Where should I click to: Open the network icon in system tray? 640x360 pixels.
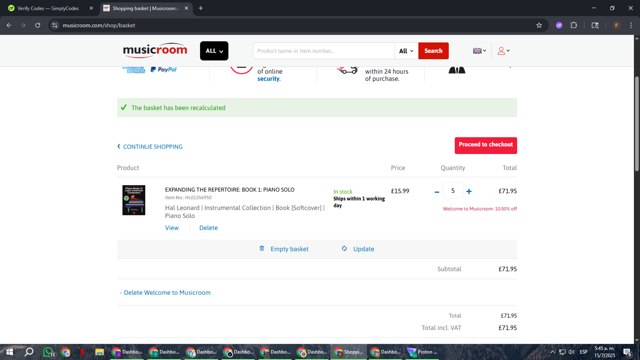562,352
